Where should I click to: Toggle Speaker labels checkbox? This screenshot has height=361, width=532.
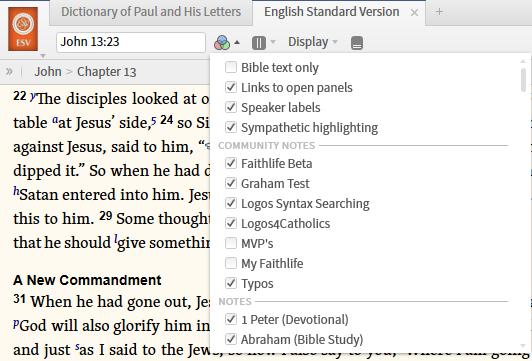(x=231, y=107)
